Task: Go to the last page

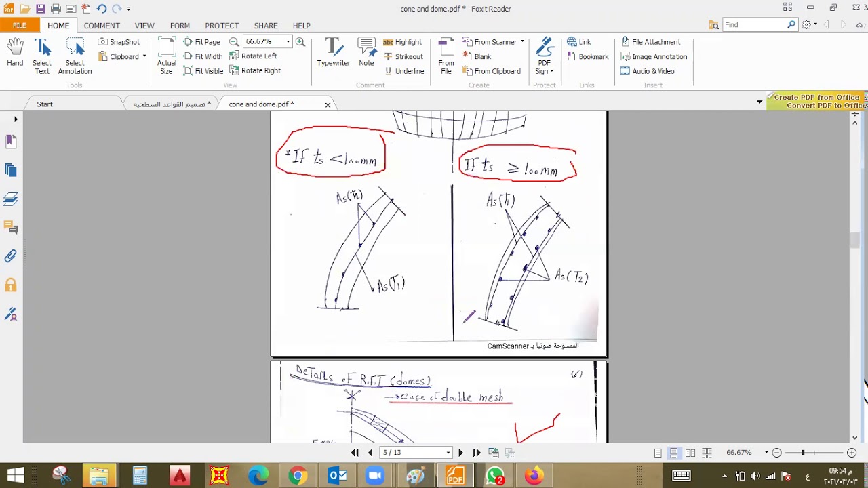Action: click(x=477, y=453)
